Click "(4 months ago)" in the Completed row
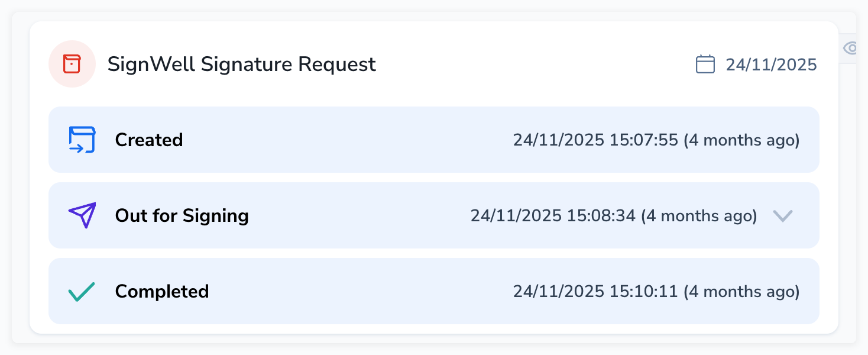This screenshot has height=355, width=868. coord(741,292)
